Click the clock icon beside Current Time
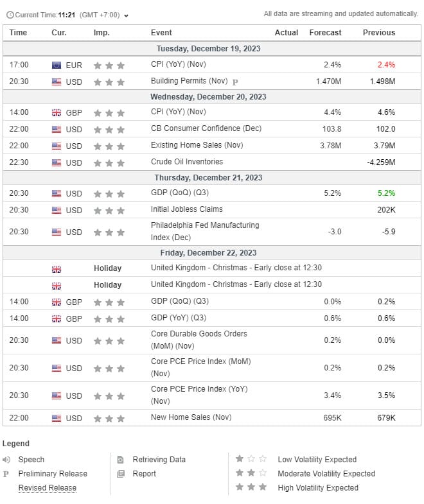 tap(9, 15)
